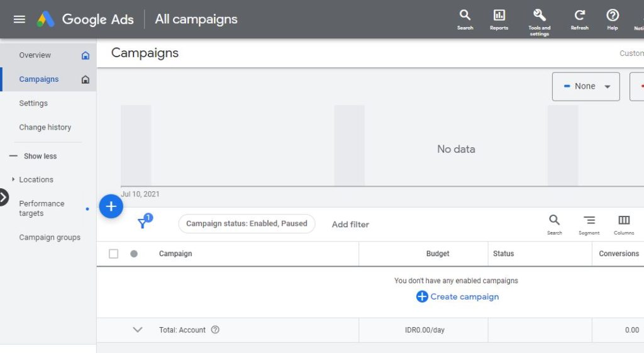
Task: Open Change history in the sidebar
Action: point(45,127)
